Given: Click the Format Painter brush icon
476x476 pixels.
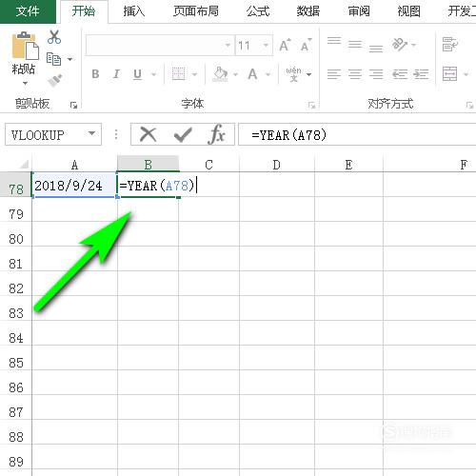Looking at the screenshot, I should coord(55,80).
